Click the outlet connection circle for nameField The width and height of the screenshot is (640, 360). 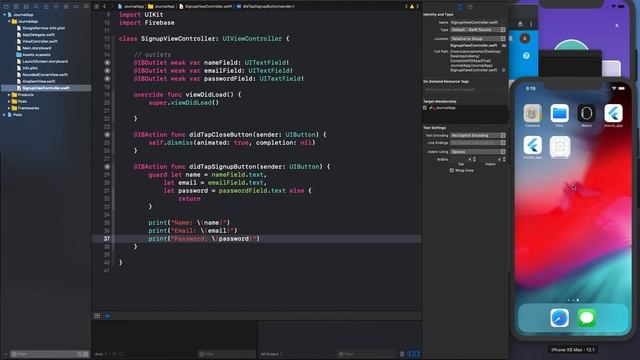click(x=107, y=63)
